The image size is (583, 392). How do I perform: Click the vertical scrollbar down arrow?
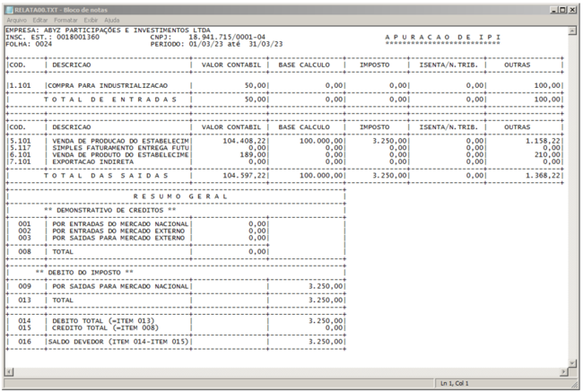(572, 363)
